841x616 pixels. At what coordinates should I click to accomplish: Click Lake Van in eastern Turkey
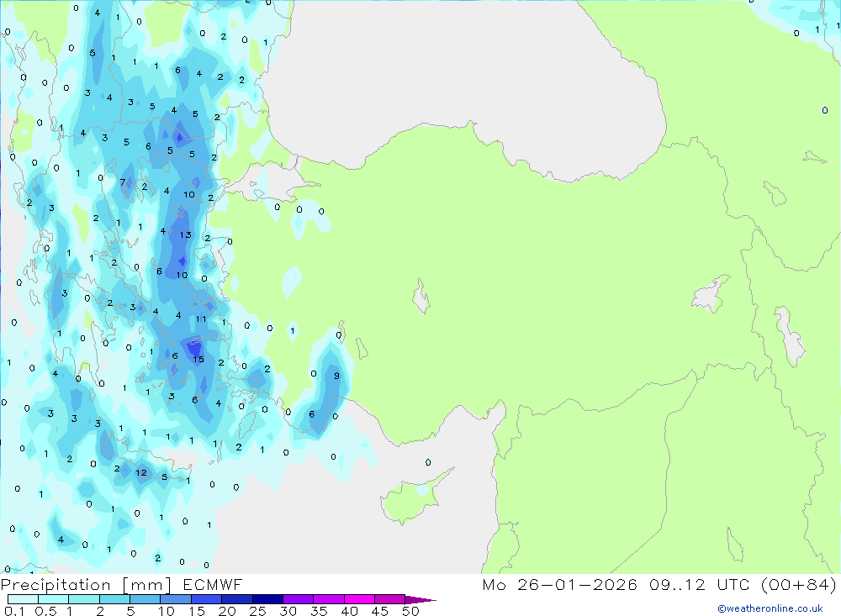click(x=711, y=297)
